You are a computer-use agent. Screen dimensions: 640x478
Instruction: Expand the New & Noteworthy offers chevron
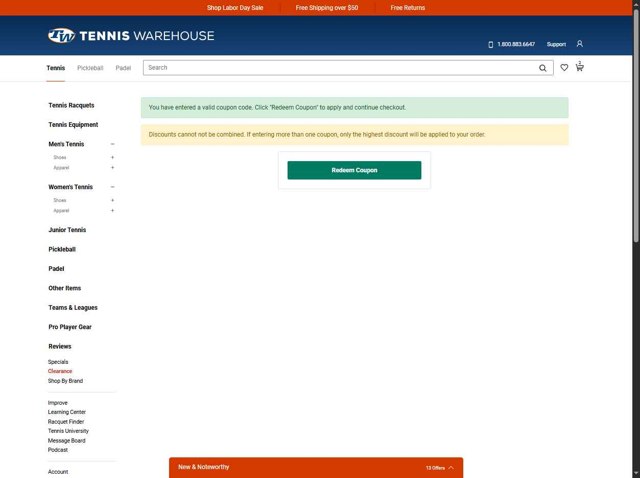[x=451, y=468]
